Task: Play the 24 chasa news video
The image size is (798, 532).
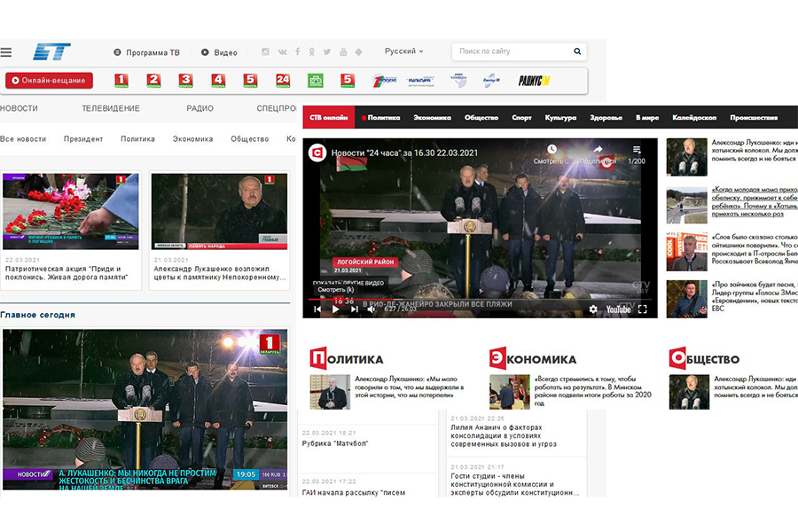Action: pyautogui.click(x=335, y=309)
